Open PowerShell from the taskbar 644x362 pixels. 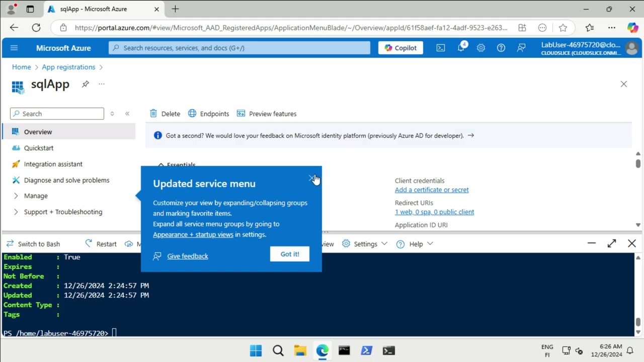(x=366, y=350)
